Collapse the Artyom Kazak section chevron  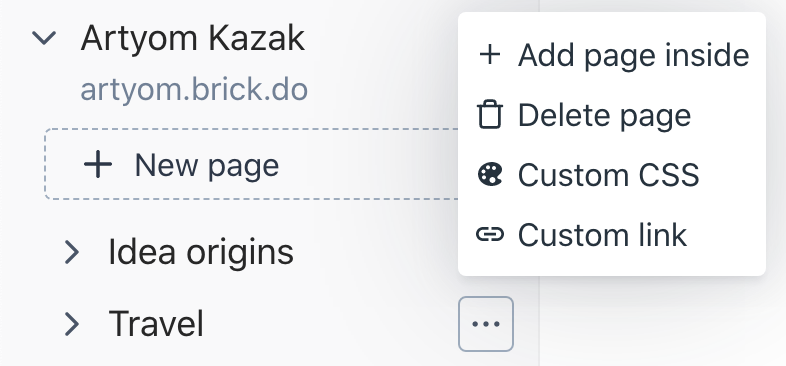tap(44, 38)
